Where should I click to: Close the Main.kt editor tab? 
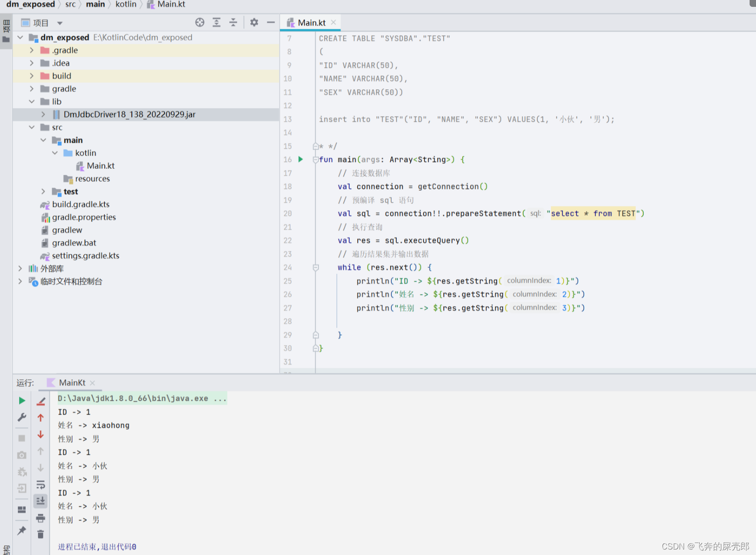coord(334,22)
